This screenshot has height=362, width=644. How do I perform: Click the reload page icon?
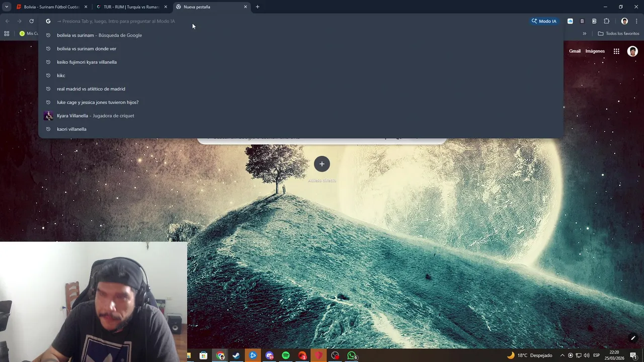[31, 21]
